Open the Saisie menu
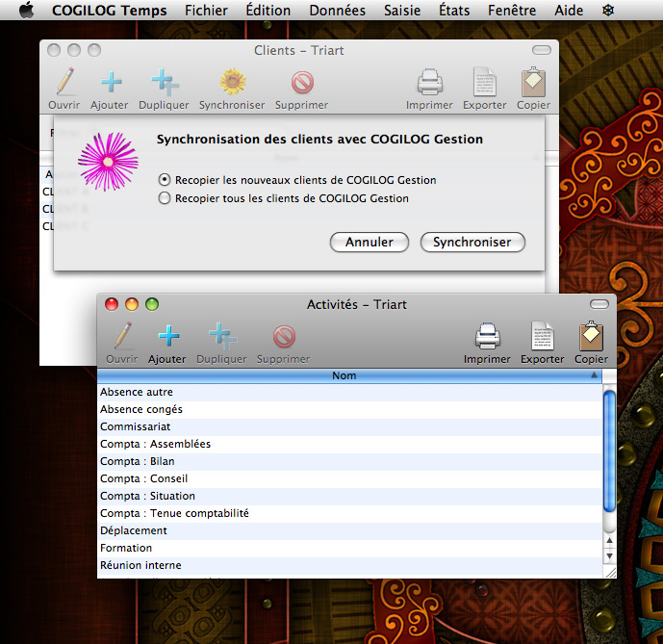663x644 pixels. coord(402,11)
